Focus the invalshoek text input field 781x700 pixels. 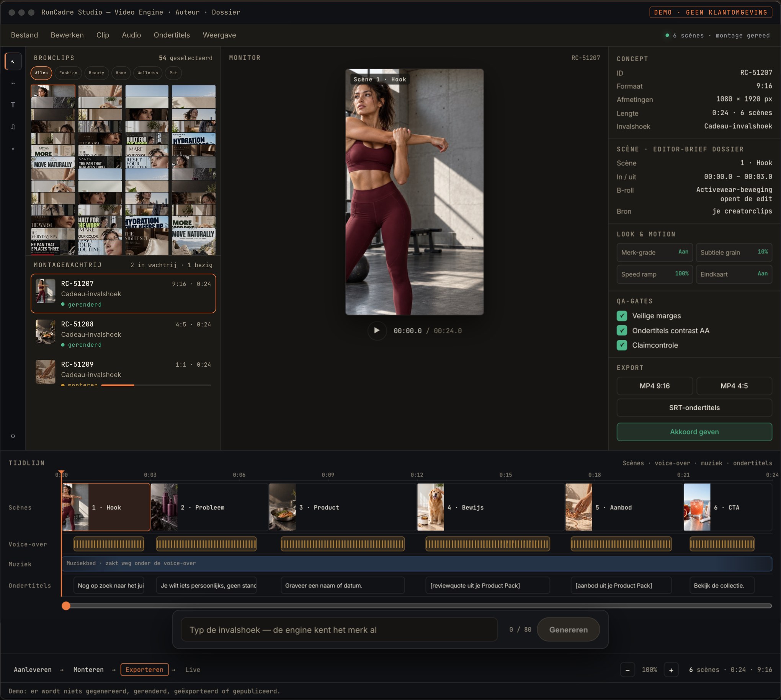(x=339, y=630)
